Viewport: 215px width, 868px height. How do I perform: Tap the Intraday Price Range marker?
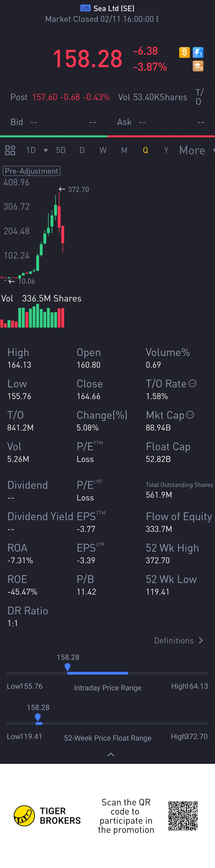(67, 667)
